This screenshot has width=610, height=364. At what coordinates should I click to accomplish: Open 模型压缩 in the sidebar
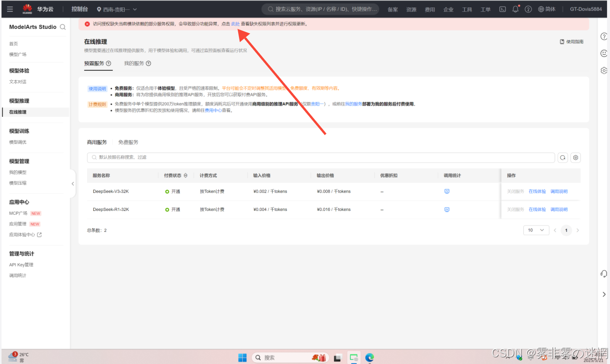pyautogui.click(x=18, y=183)
